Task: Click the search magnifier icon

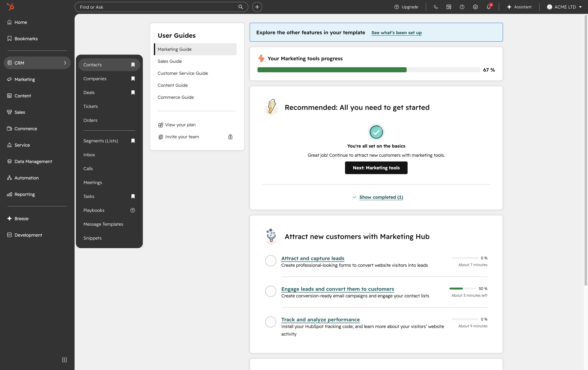Action: point(240,7)
